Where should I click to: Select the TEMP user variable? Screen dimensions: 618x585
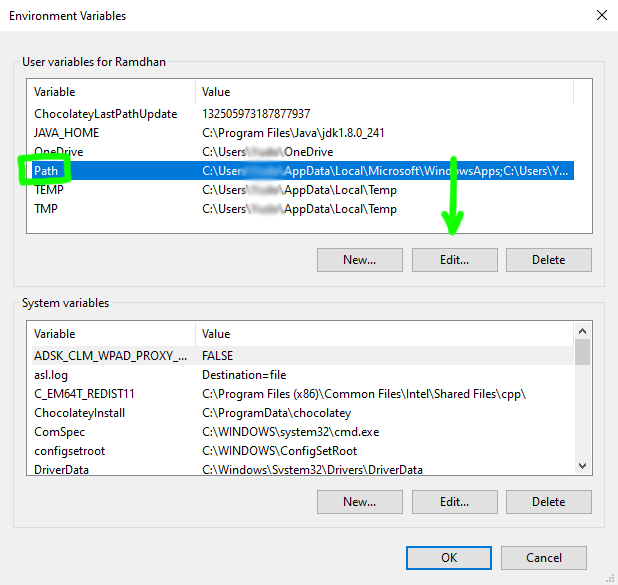pyautogui.click(x=303, y=190)
